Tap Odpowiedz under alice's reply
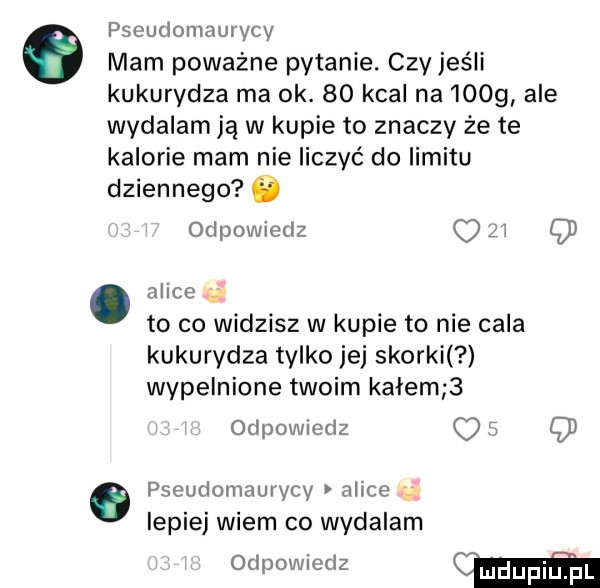The height and width of the screenshot is (588, 600). coord(290,429)
